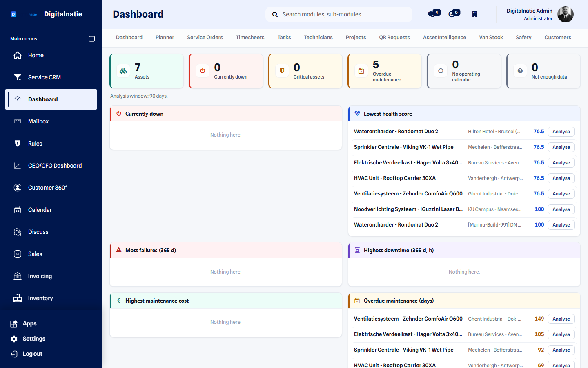Open the Tasks tab
Image resolution: width=588 pixels, height=368 pixels.
coord(284,37)
